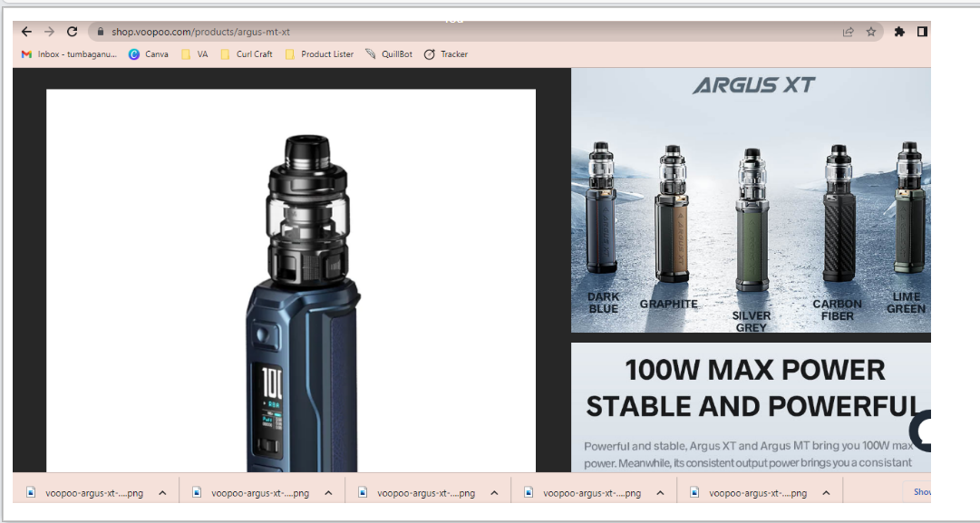The image size is (980, 523).
Task: Open the Tracker bookmark
Action: pos(446,54)
